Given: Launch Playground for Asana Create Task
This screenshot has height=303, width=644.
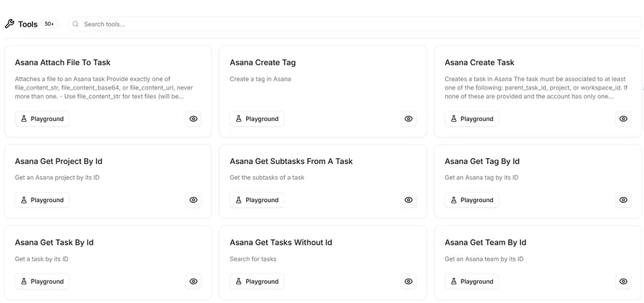Looking at the screenshot, I should point(472,119).
